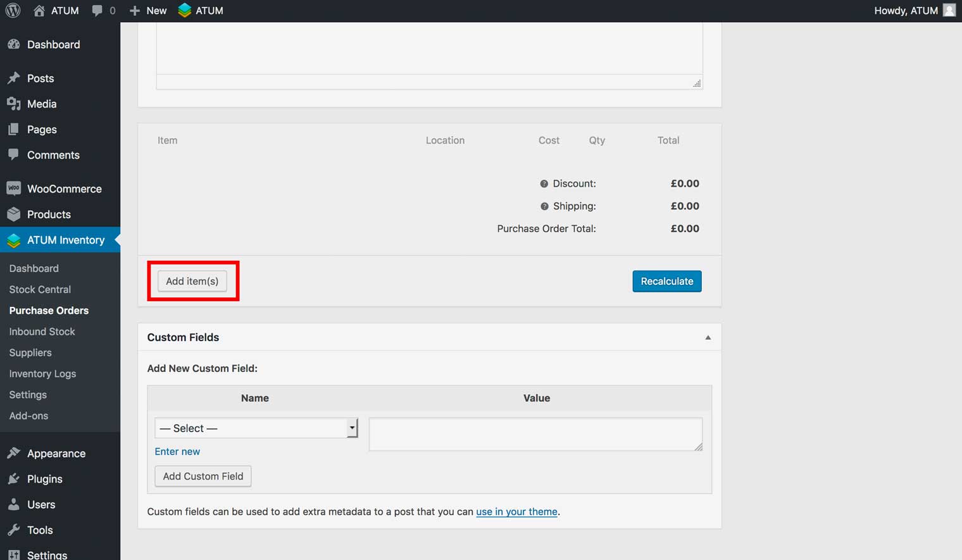This screenshot has width=962, height=560.
Task: Click the Add Custom Field button
Action: point(203,476)
